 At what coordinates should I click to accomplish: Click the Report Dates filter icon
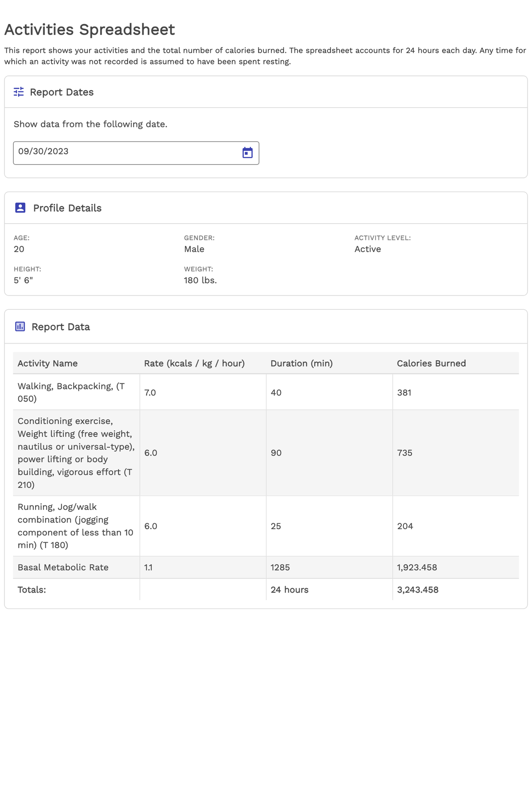(x=19, y=92)
